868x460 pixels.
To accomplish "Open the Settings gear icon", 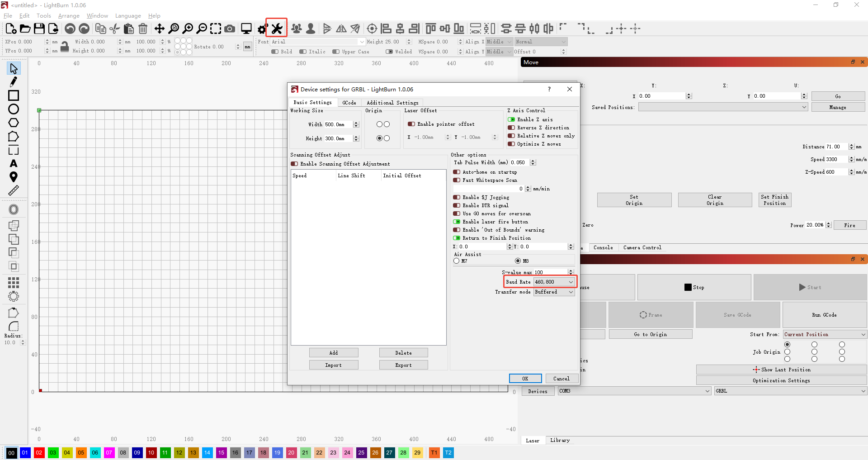I will pyautogui.click(x=262, y=29).
